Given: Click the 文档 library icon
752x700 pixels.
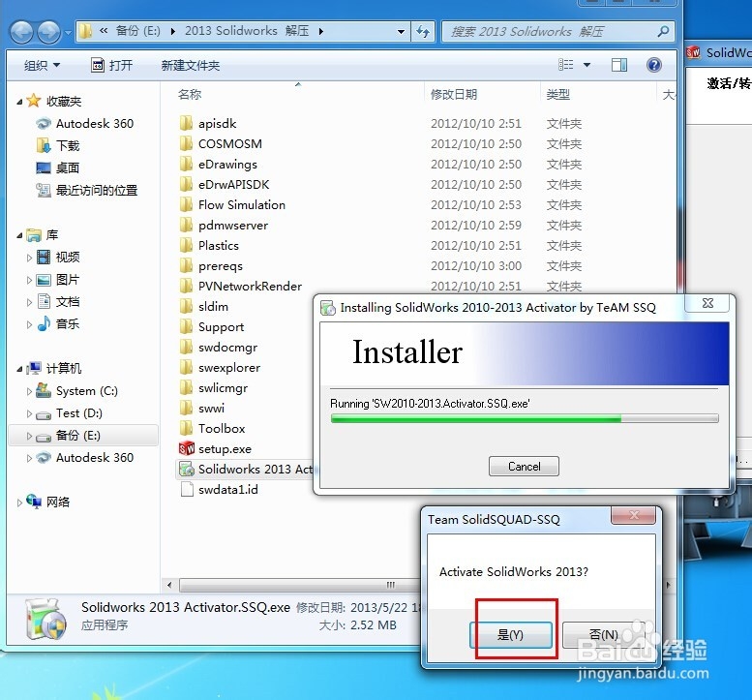Looking at the screenshot, I should pyautogui.click(x=44, y=301).
